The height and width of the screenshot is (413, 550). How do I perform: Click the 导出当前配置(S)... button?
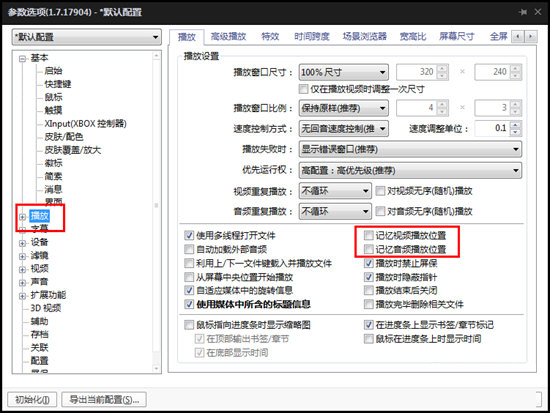pos(104,400)
